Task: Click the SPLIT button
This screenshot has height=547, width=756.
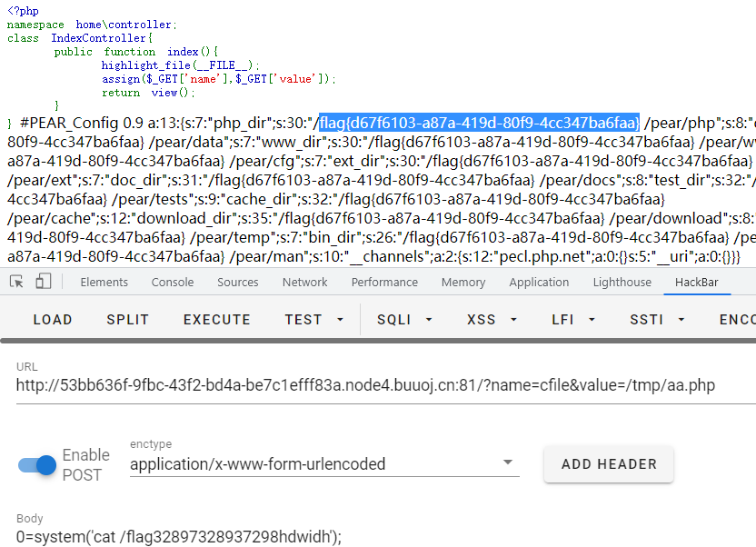Action: pyautogui.click(x=127, y=320)
